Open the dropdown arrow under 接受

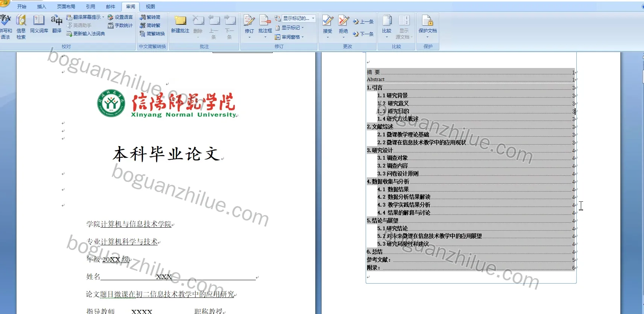[x=328, y=37]
